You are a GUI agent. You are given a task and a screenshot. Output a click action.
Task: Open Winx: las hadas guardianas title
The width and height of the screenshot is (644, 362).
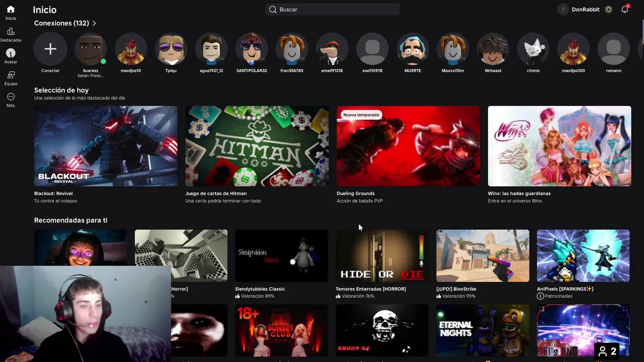point(519,194)
